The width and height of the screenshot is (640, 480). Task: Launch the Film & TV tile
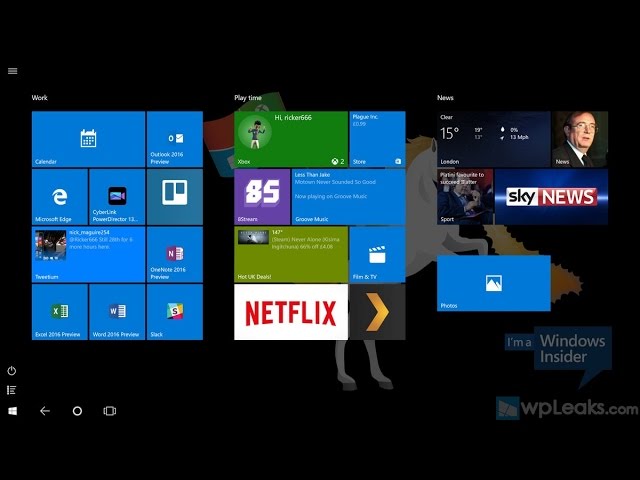[378, 255]
